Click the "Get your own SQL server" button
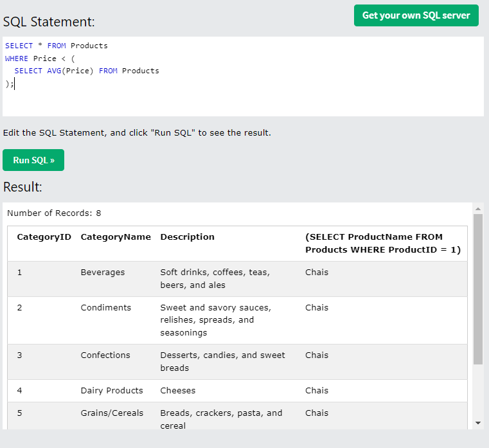The height and width of the screenshot is (448, 489). coord(416,15)
